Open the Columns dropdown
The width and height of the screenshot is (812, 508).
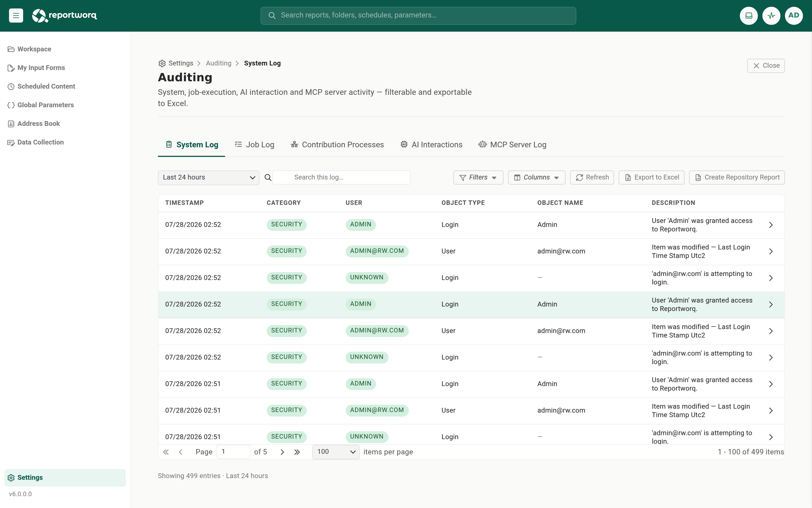[x=537, y=178]
